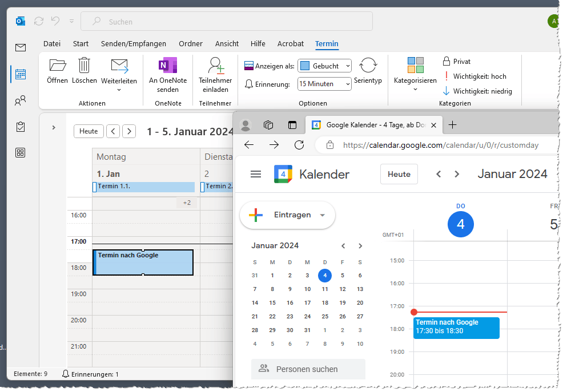
Task: Click the Google Kalender logo
Action: 283,174
